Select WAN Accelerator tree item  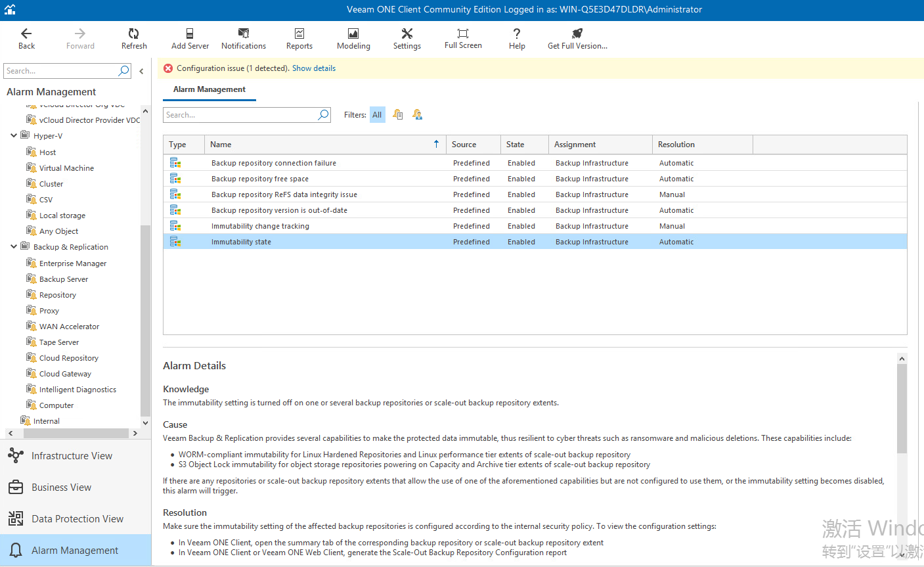click(x=69, y=327)
